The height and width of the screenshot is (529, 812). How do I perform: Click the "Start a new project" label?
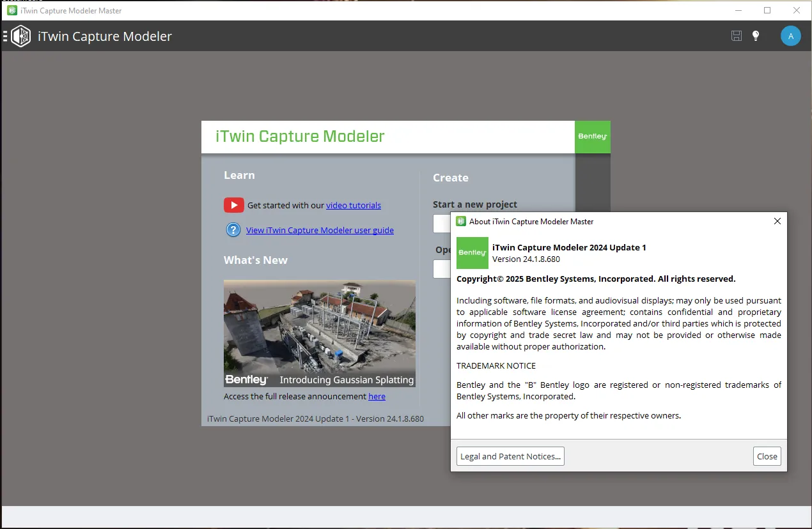click(475, 204)
